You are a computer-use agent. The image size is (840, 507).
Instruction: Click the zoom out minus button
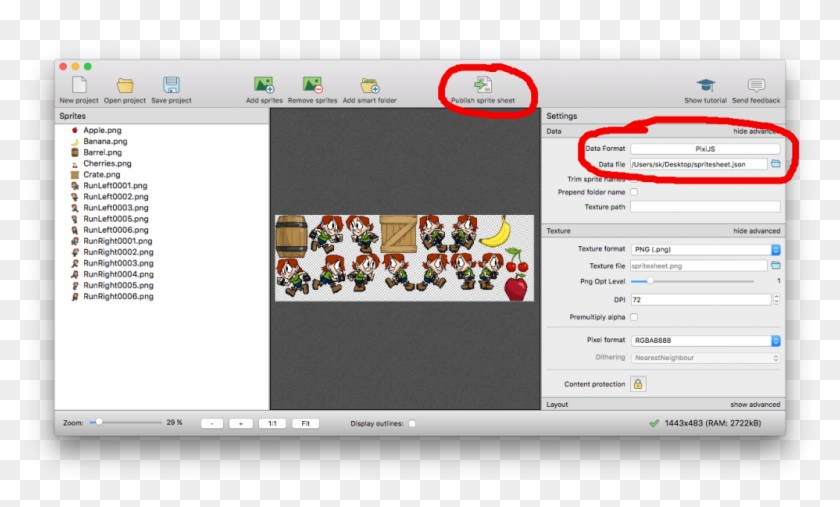[212, 423]
